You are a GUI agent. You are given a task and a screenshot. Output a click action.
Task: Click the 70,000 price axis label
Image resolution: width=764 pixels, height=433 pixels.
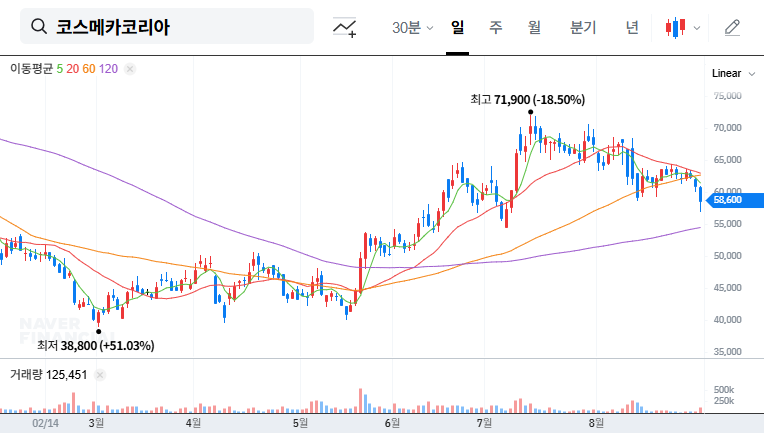coord(727,128)
